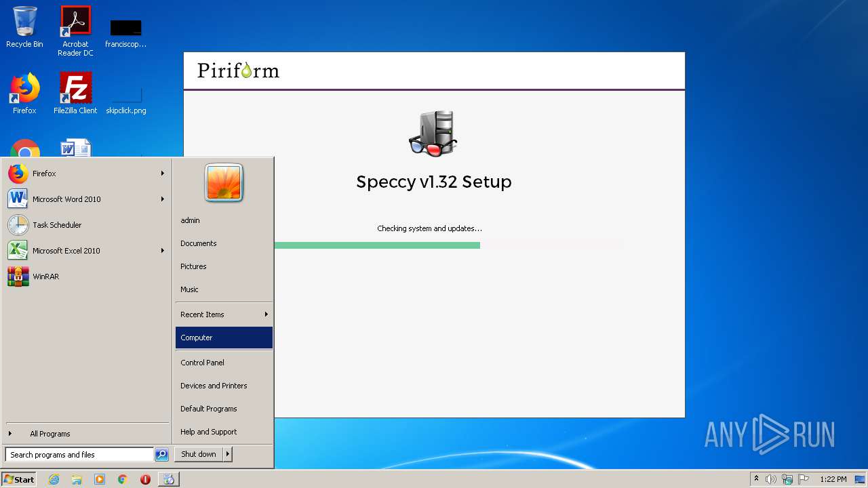The height and width of the screenshot is (488, 868).
Task: Select the franciscop... file on the desktop
Action: click(x=126, y=34)
